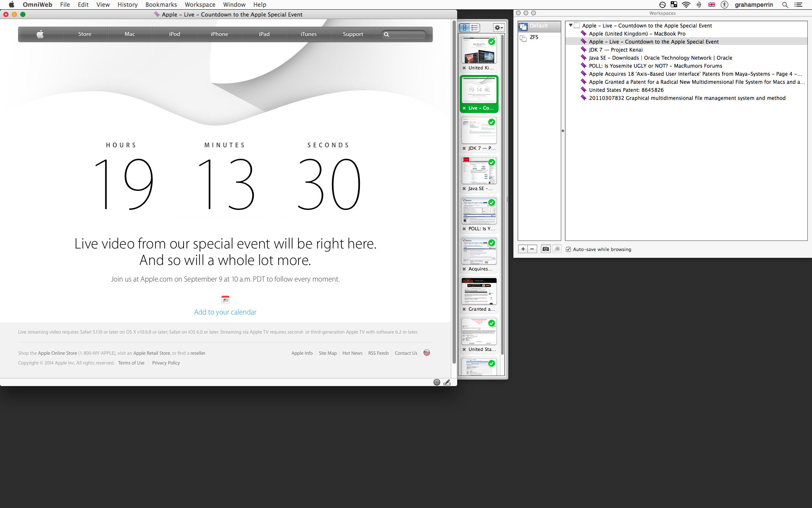Add a new workspace with plus button
812x508 pixels.
(523, 249)
